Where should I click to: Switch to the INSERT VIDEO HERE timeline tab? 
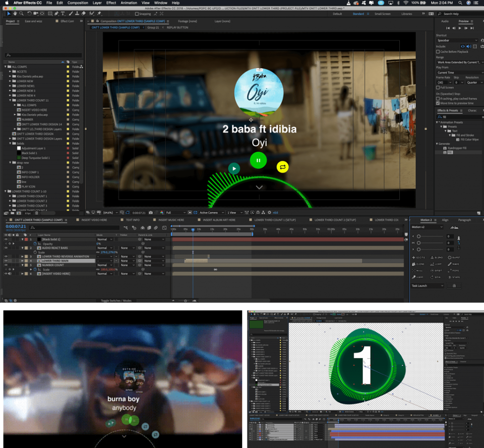[94, 220]
